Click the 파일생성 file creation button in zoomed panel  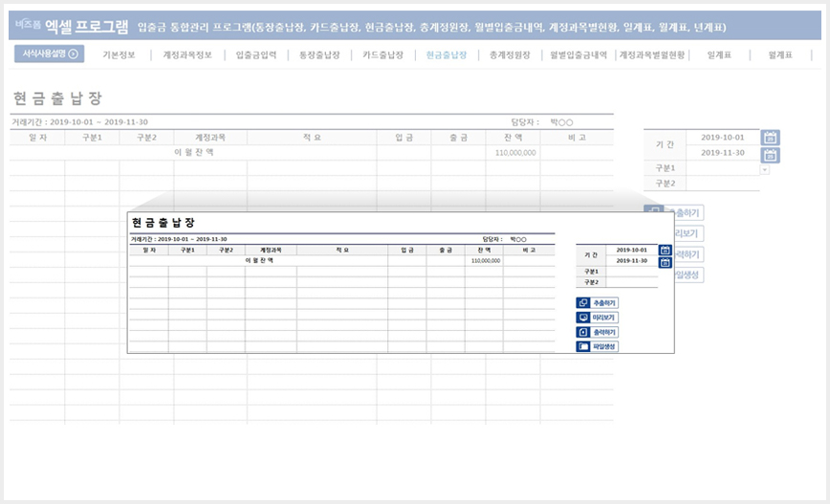point(597,346)
